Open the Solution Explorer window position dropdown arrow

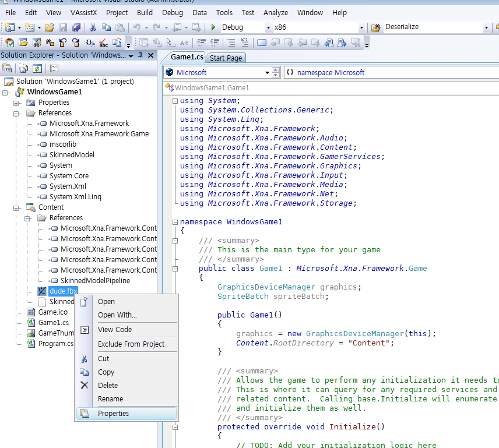[131, 56]
